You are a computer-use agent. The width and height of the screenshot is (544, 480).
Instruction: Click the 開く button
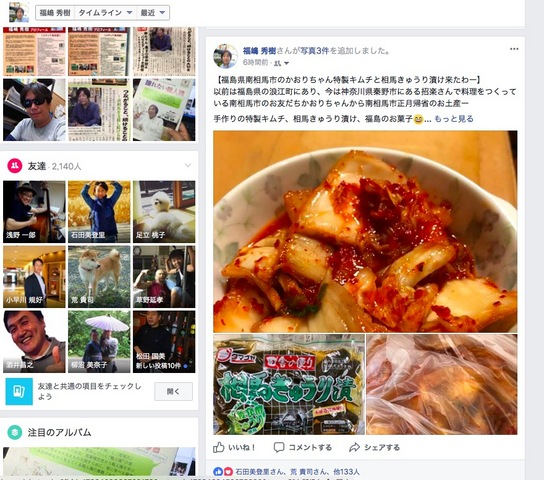point(173,392)
